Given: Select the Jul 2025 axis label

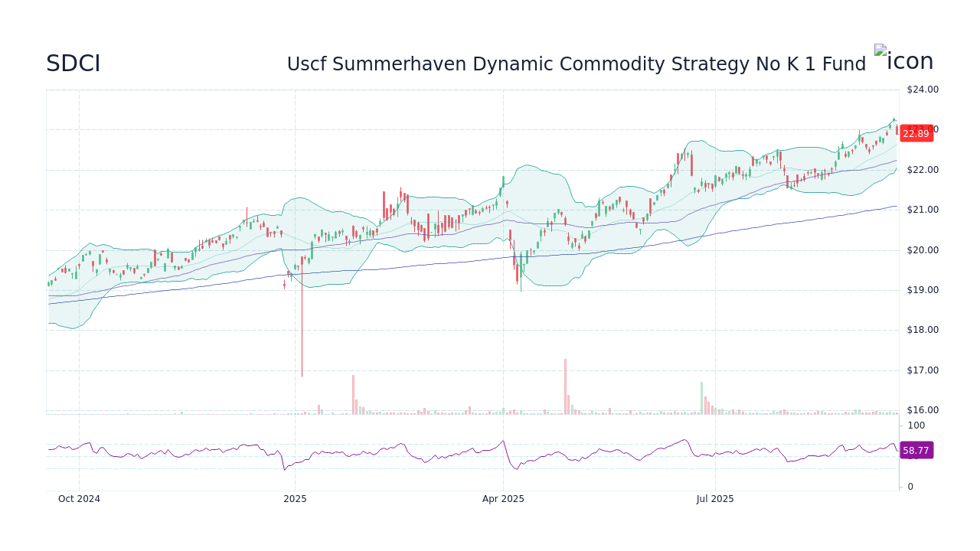Looking at the screenshot, I should coord(715,498).
